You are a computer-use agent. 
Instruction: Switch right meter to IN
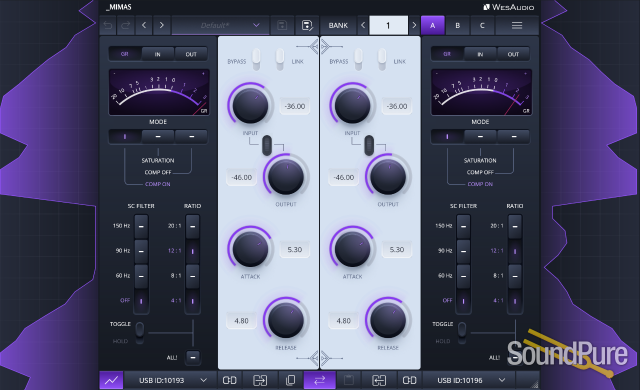[x=480, y=54]
